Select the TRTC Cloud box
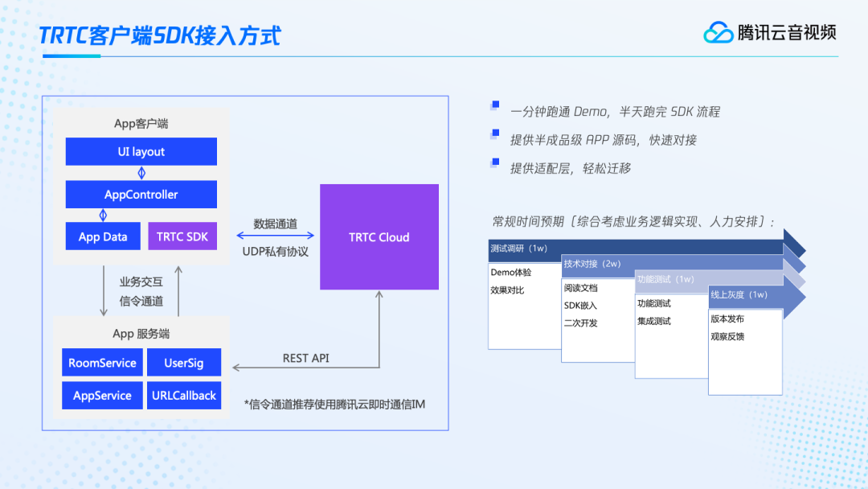Image resolution: width=868 pixels, height=489 pixels. [x=379, y=237]
